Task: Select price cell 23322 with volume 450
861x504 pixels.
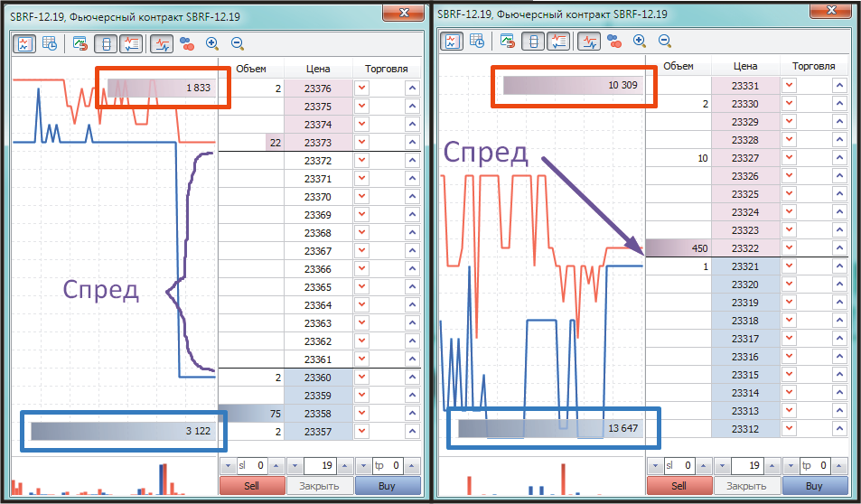Action: click(745, 248)
